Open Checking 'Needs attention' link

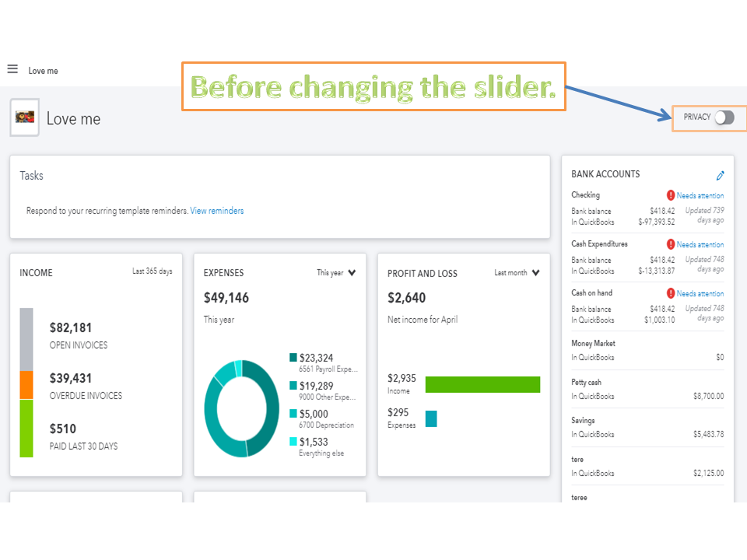coord(700,196)
